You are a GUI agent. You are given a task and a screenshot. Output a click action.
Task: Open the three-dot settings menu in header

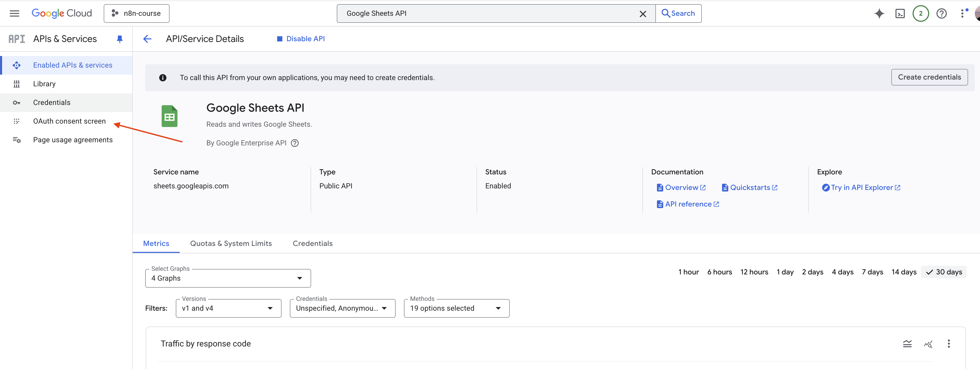[x=962, y=14]
